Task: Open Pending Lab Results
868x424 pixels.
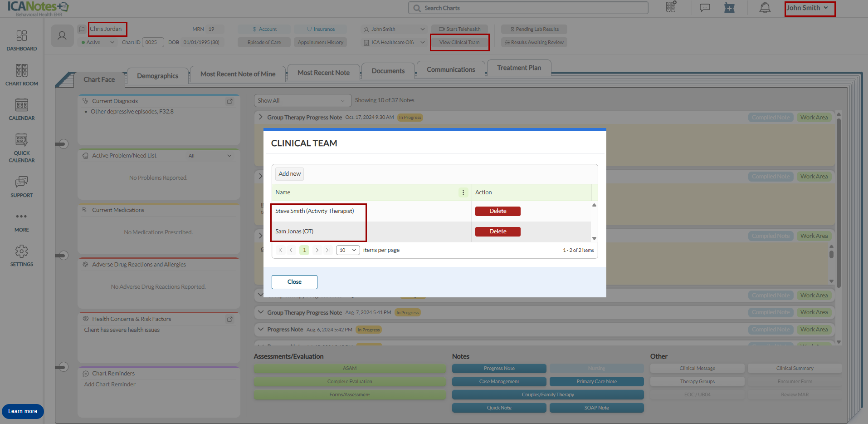Action: pyautogui.click(x=534, y=29)
